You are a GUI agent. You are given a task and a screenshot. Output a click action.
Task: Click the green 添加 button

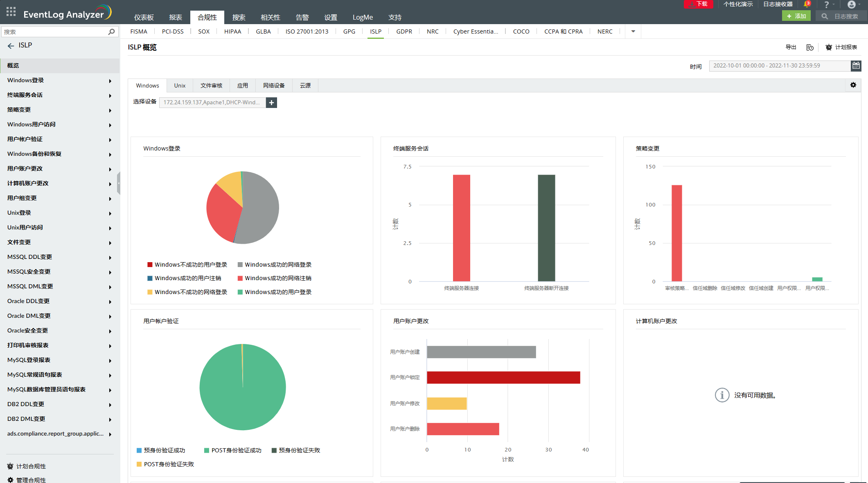coord(796,16)
